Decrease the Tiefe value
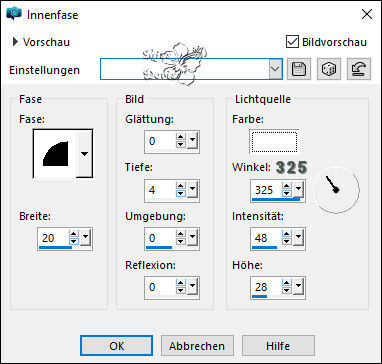The height and width of the screenshot is (364, 382). click(x=181, y=194)
